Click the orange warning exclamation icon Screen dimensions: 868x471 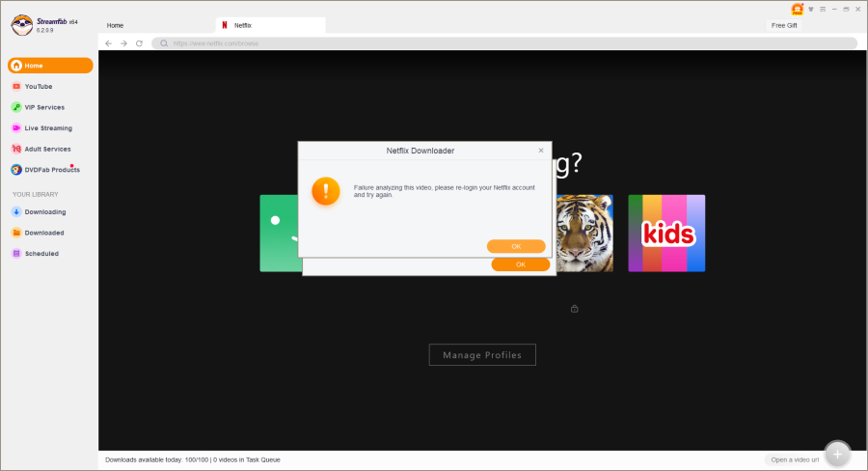[x=326, y=191]
